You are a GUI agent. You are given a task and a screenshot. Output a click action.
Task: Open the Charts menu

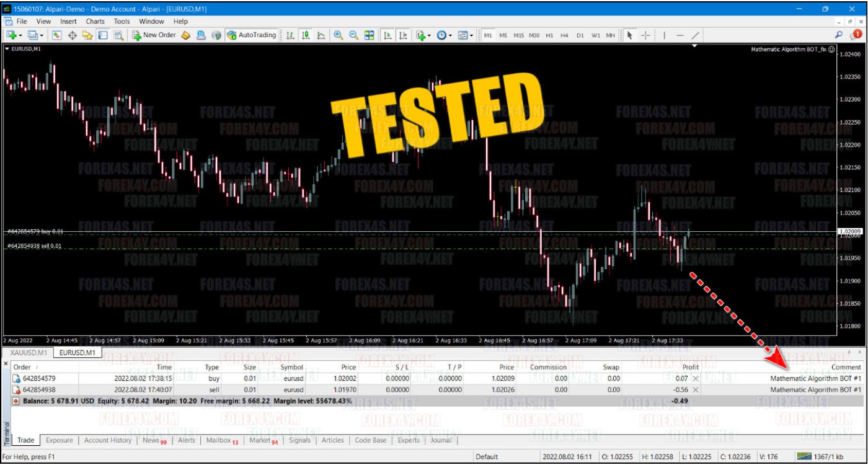pos(95,21)
